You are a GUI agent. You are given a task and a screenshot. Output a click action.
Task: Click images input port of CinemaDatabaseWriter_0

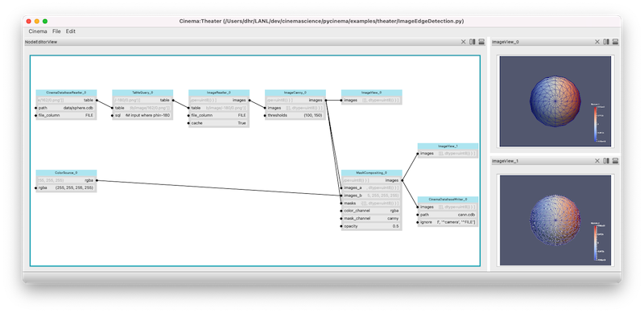418,207
